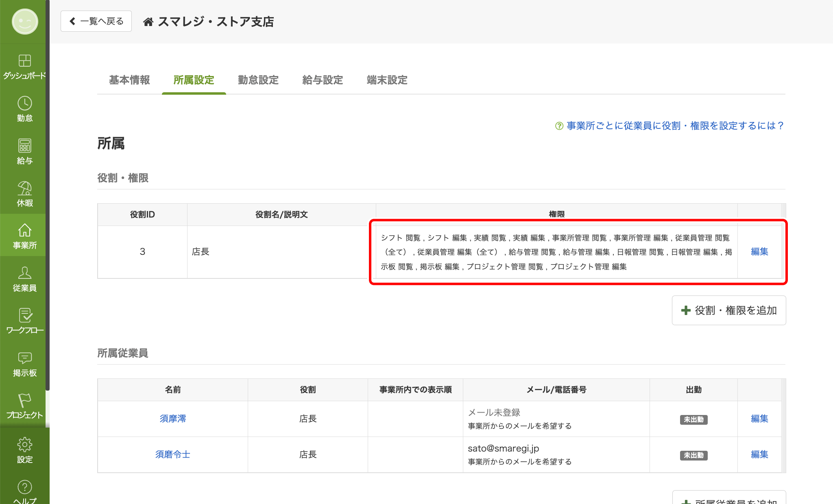Open the 休暇 umbrella icon
Image resolution: width=833 pixels, height=504 pixels.
pos(24,189)
